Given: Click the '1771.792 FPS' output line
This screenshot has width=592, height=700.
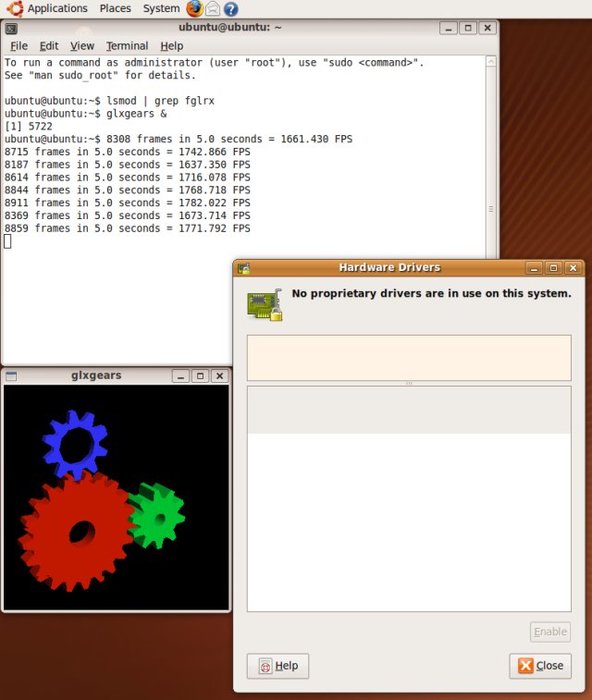Looking at the screenshot, I should click(x=128, y=228).
